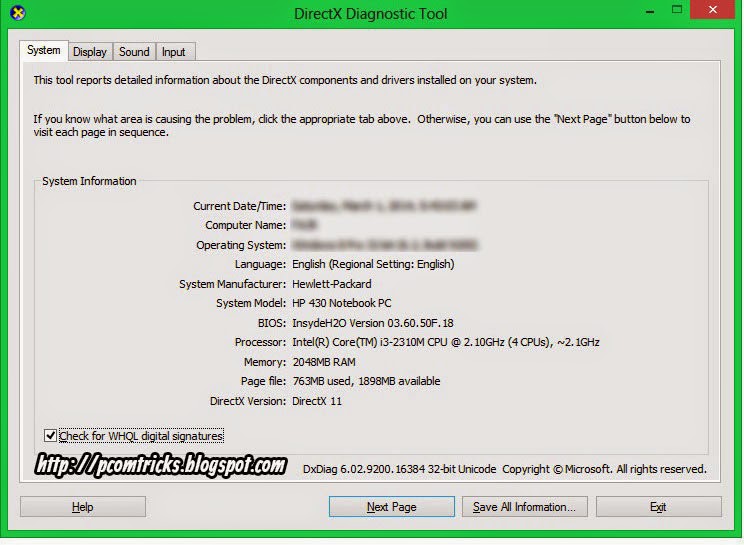Click Page file value 763MB used

click(366, 381)
